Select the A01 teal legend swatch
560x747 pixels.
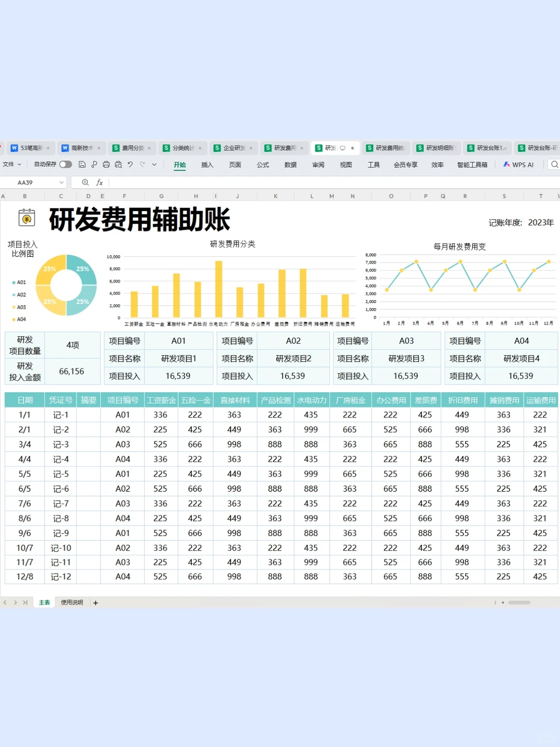click(x=14, y=282)
